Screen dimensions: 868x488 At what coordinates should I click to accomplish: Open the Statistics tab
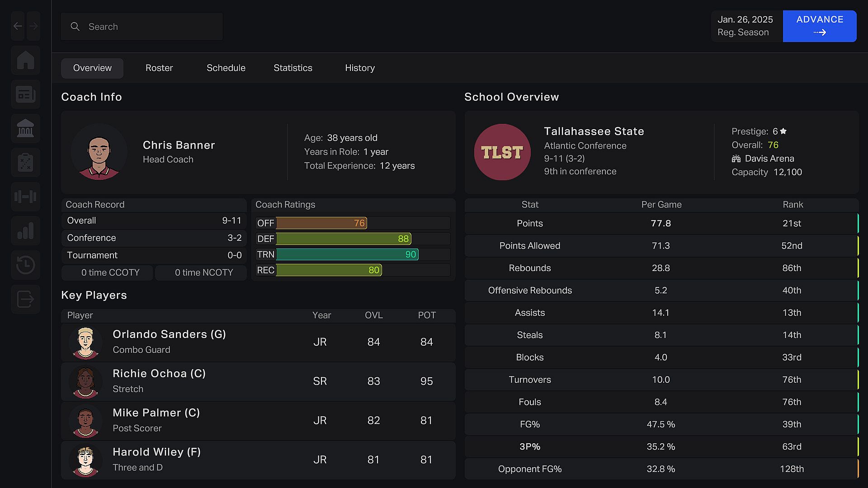[293, 68]
